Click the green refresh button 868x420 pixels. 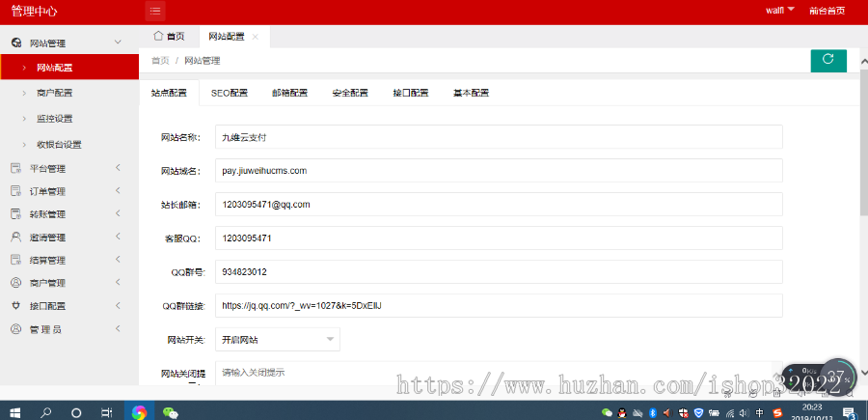828,61
